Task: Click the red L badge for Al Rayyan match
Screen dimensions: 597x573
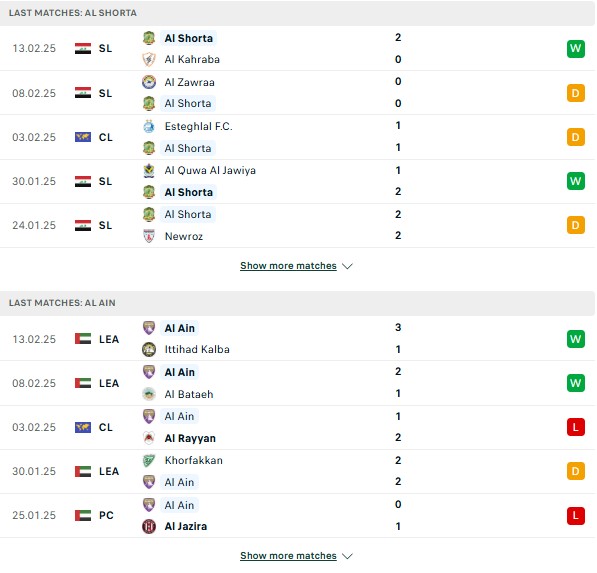Action: 575,427
